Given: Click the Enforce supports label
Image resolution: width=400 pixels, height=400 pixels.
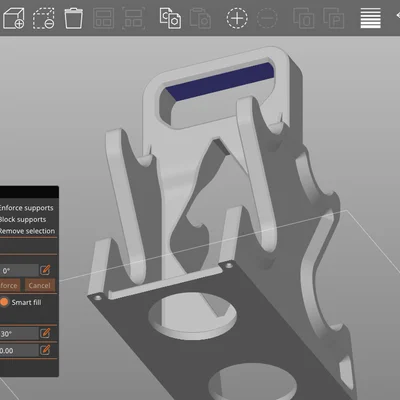Looking at the screenshot, I should point(26,208).
